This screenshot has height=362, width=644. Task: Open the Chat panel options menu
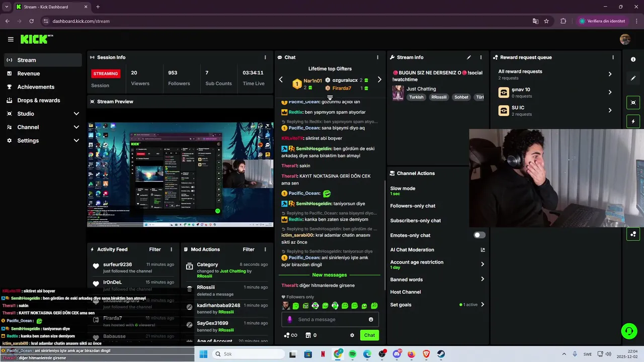pyautogui.click(x=377, y=57)
